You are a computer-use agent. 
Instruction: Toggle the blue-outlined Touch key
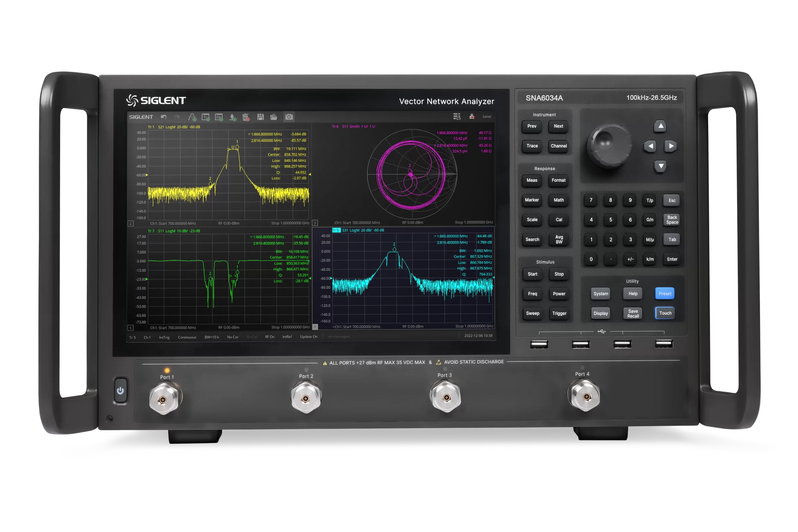(665, 313)
